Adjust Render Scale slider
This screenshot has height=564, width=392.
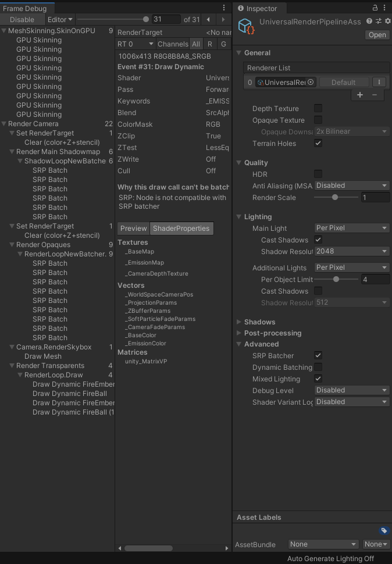(336, 197)
